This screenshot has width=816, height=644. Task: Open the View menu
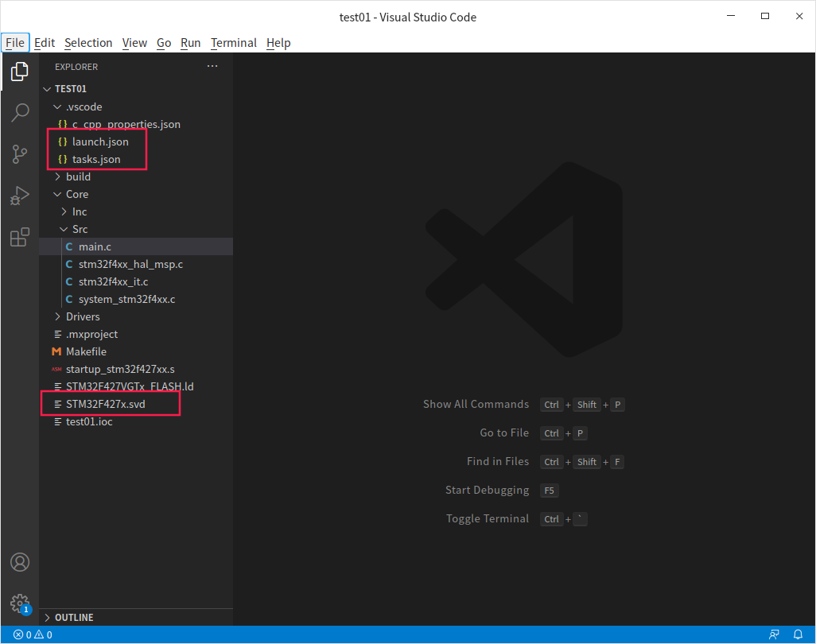(x=134, y=43)
